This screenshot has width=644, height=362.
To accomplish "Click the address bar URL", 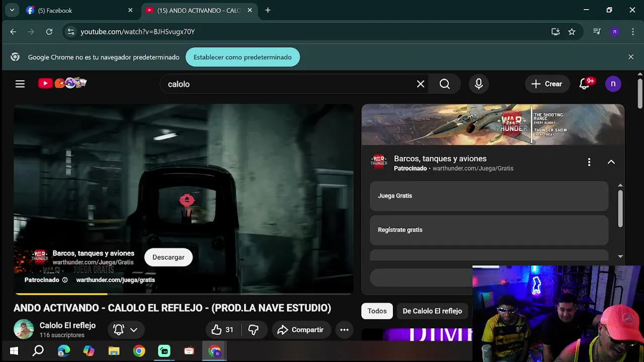I will coord(137,32).
